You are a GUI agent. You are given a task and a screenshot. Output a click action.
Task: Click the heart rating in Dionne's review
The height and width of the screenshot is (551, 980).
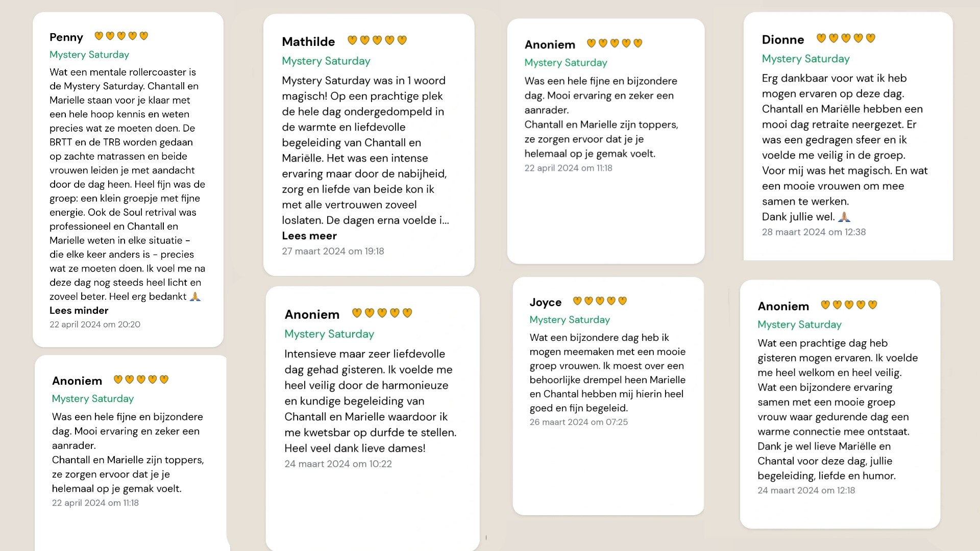[x=846, y=38]
